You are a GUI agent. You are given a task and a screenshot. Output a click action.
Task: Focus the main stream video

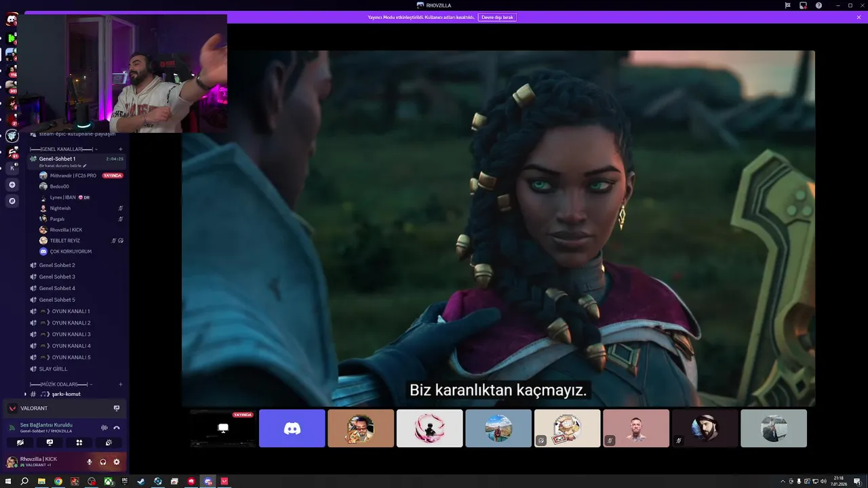pos(498,228)
